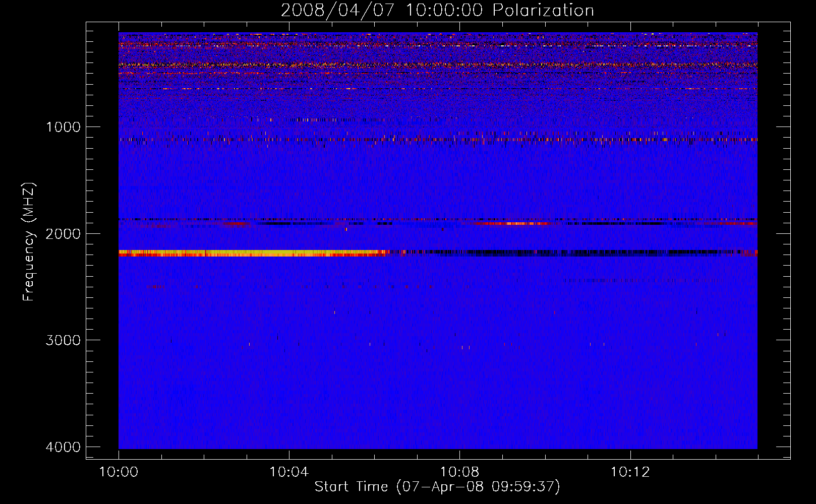Click the red streak near 1900 MHz around 10:09
Screen dimensions: 816x504
(514, 223)
